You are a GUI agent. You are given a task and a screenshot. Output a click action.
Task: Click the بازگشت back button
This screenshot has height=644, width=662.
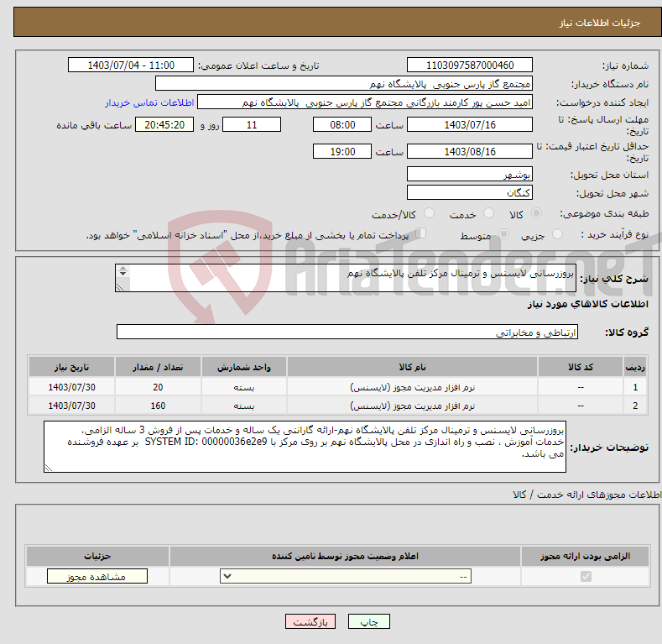(310, 621)
